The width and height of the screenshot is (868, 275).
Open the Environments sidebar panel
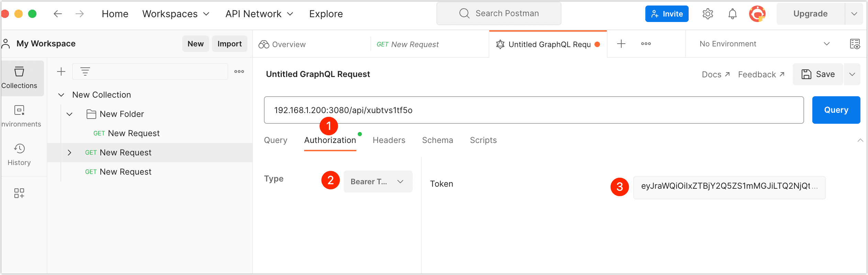point(20,116)
